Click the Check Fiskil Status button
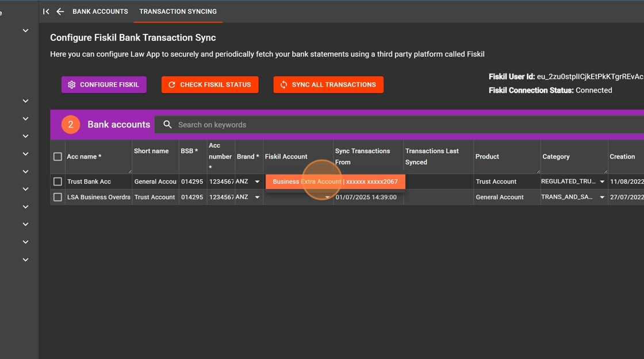This screenshot has width=644, height=359. tap(210, 84)
